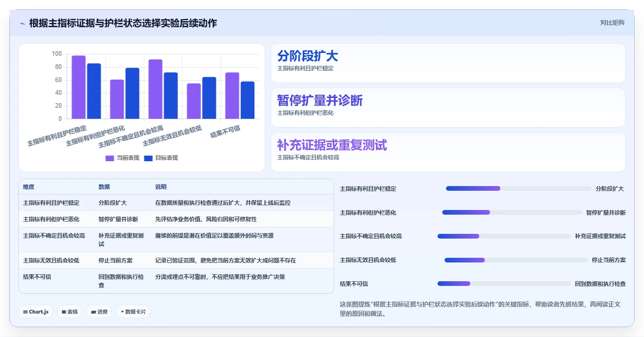Click the header icon beside the title
The width and height of the screenshot is (644, 337).
pos(22,23)
